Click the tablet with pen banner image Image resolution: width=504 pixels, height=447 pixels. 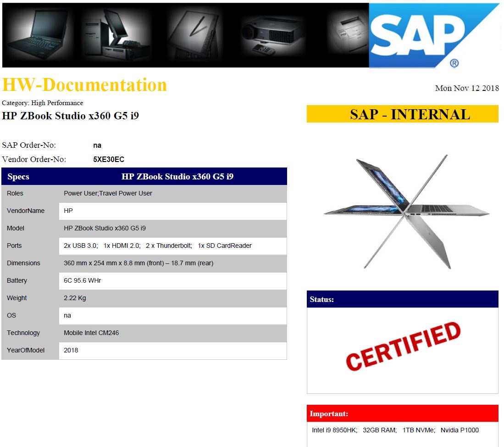[195, 35]
